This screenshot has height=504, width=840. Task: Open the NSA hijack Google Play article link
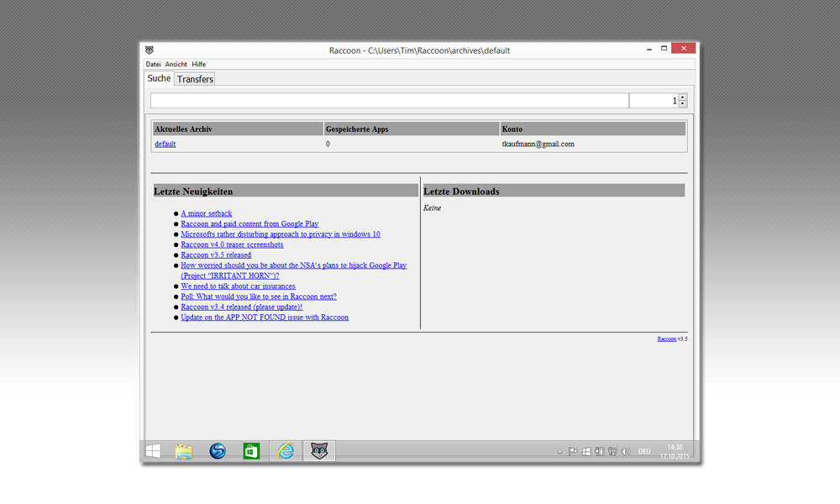coord(293,270)
